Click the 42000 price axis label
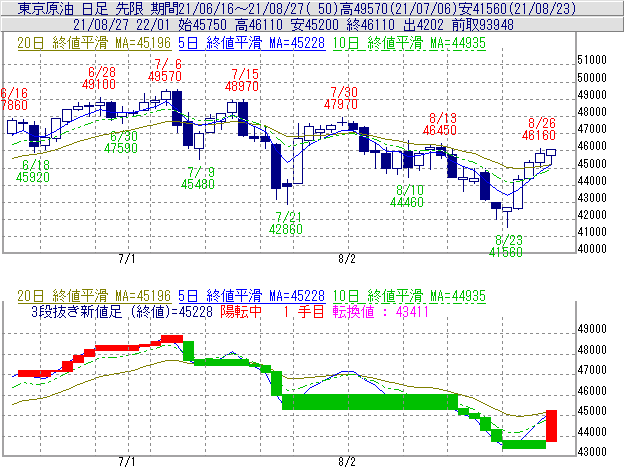The height and width of the screenshot is (475, 624). (592, 215)
